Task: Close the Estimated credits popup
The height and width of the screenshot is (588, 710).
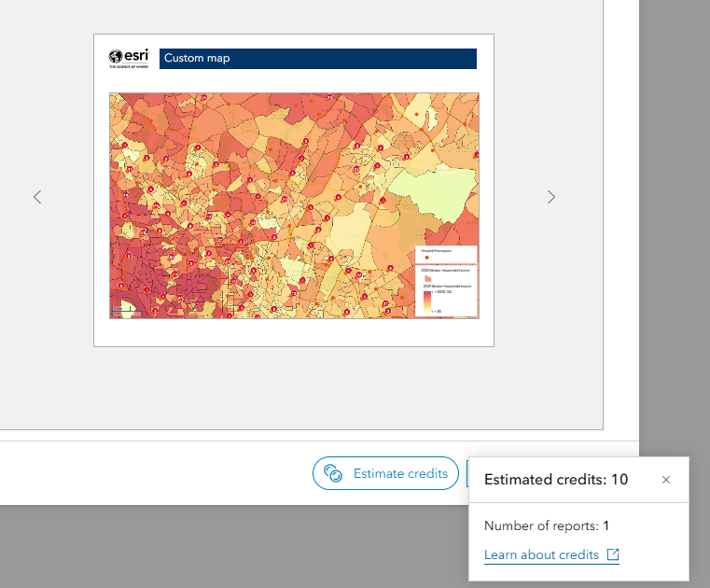Action: [x=665, y=480]
